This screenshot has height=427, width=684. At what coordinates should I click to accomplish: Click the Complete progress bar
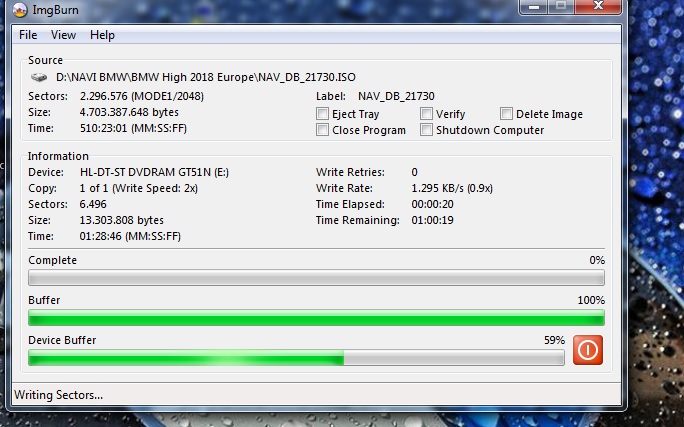(316, 278)
